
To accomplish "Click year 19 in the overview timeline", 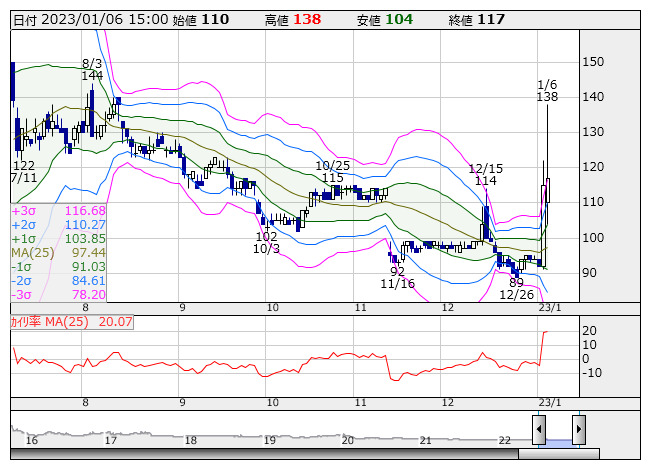I will pos(269,440).
